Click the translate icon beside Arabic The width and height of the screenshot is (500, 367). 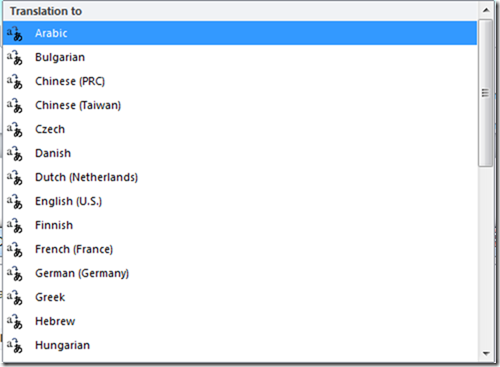click(x=15, y=34)
